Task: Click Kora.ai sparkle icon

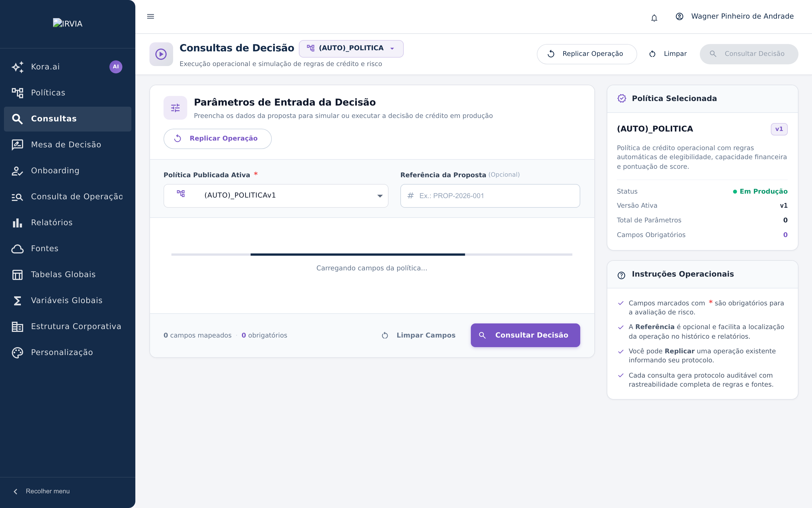Action: 17,67
